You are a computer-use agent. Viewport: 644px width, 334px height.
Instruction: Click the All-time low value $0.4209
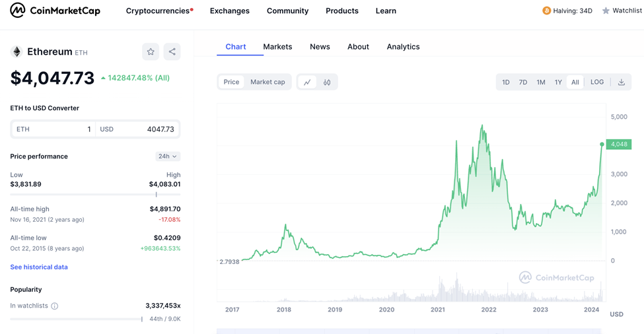click(167, 238)
